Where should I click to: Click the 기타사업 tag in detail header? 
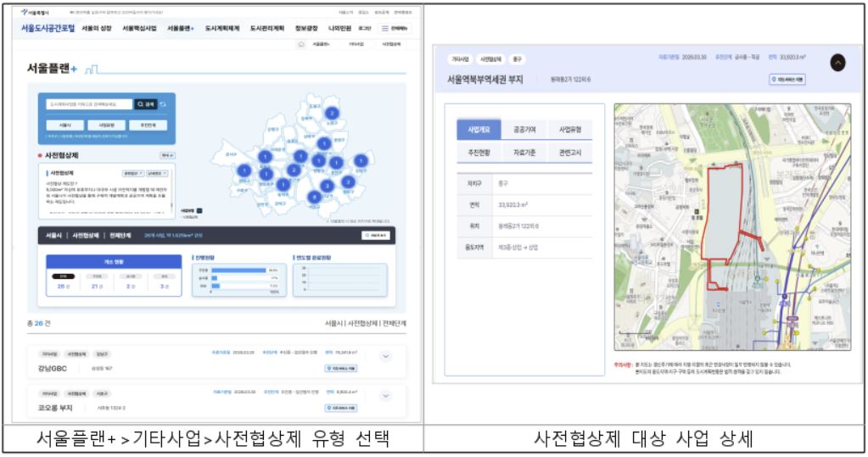[x=460, y=59]
